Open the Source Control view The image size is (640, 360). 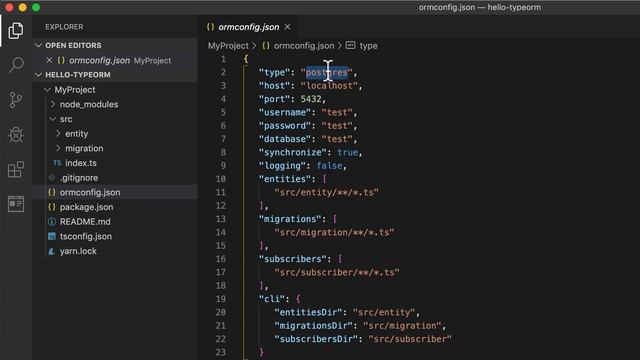point(16,100)
